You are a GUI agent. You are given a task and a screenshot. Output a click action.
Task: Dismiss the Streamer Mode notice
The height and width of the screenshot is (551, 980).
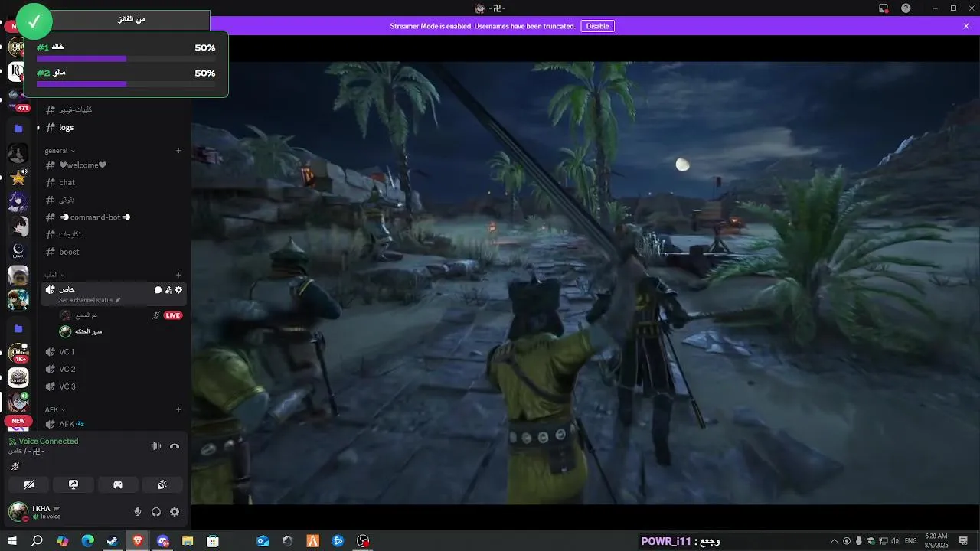(966, 26)
